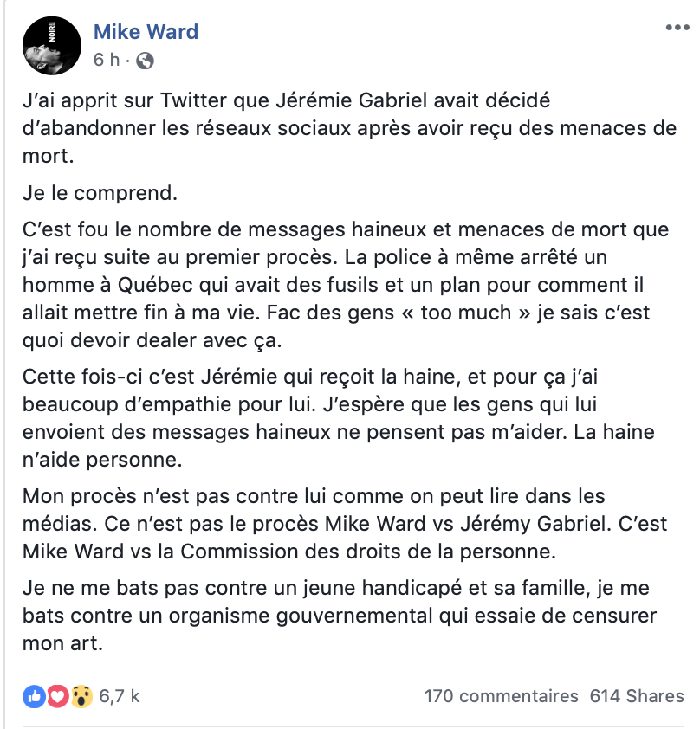Select the paragraph beginning "C'est fou le nombre"

(x=346, y=285)
